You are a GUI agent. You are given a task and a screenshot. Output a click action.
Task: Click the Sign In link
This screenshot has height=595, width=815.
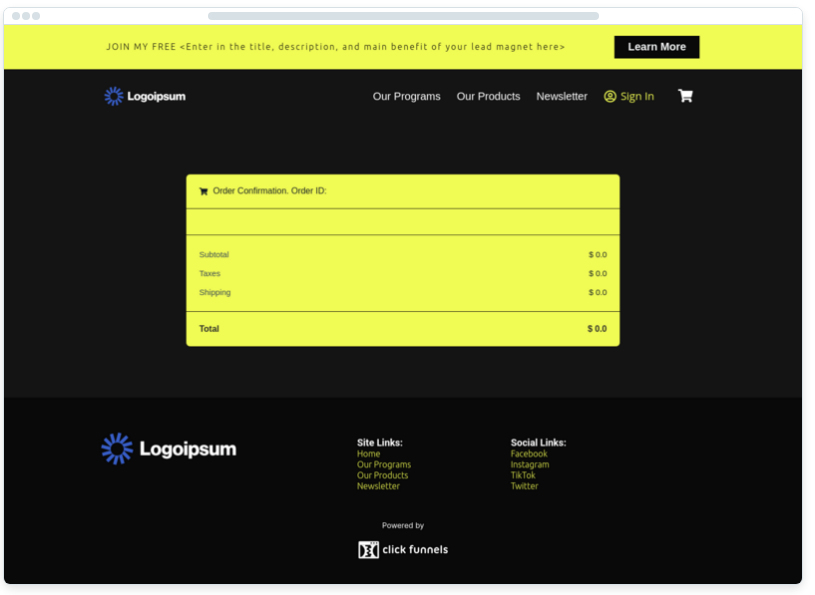click(x=629, y=97)
